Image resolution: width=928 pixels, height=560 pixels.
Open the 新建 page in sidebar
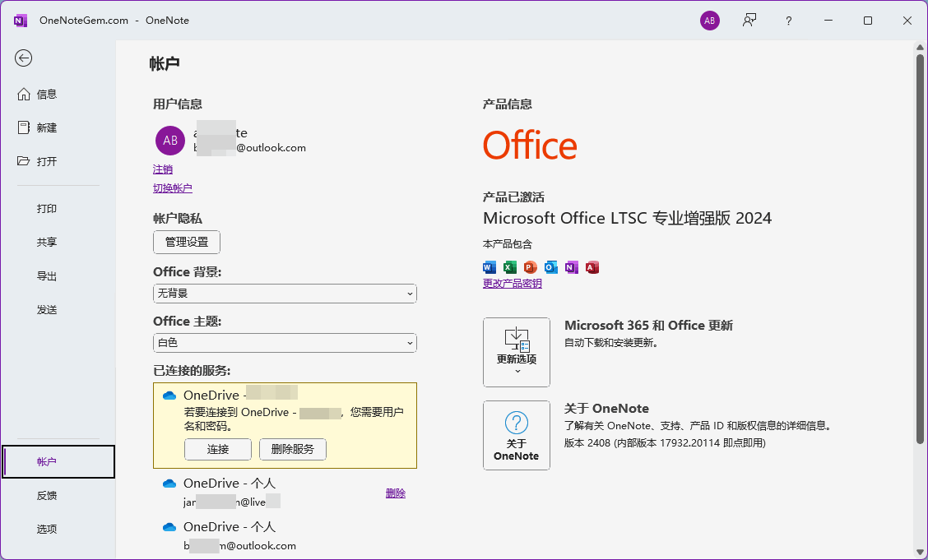[x=58, y=127]
